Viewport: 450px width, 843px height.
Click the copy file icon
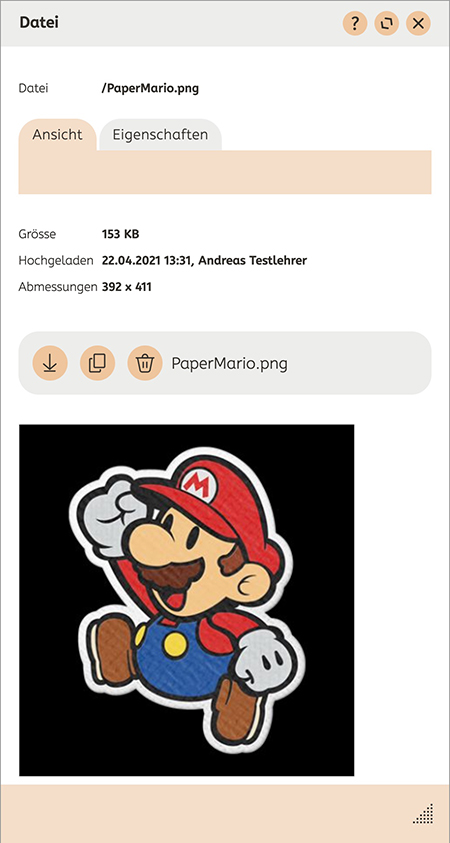click(97, 363)
